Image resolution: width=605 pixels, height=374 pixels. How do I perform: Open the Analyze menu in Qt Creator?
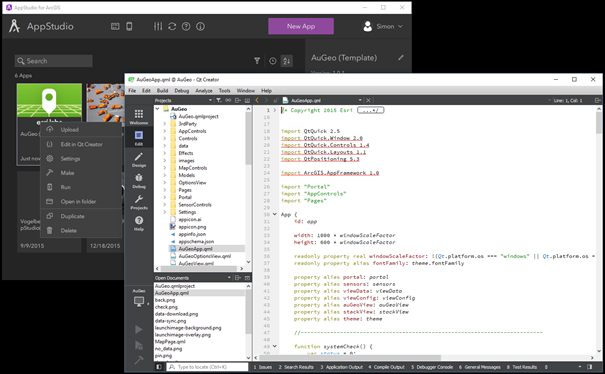click(204, 91)
